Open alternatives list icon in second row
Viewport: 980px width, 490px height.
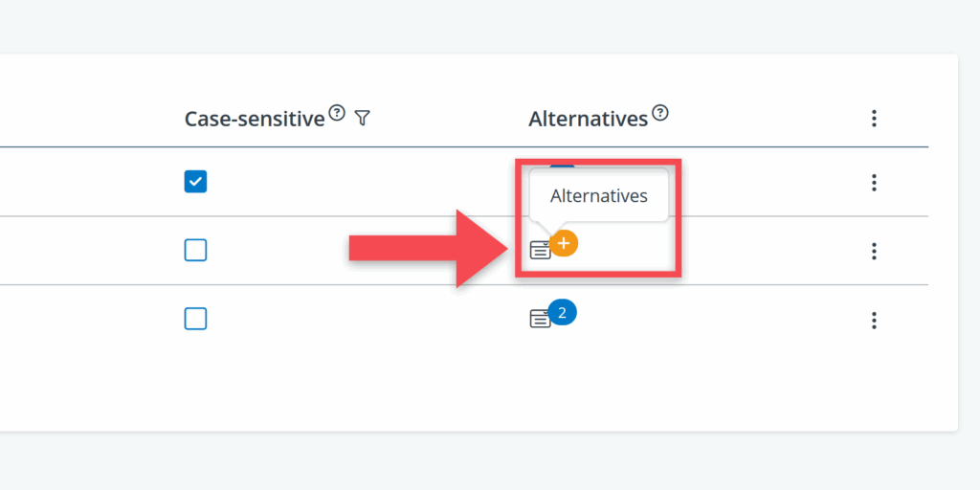click(x=540, y=251)
